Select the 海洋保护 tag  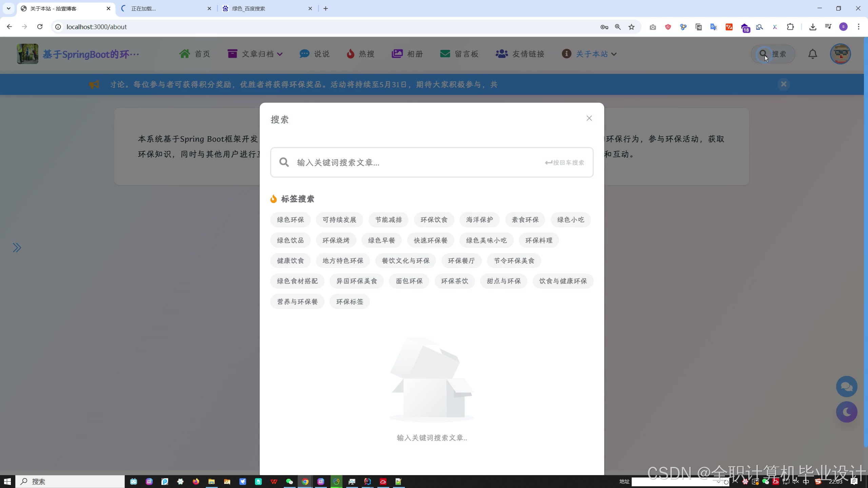click(x=479, y=220)
